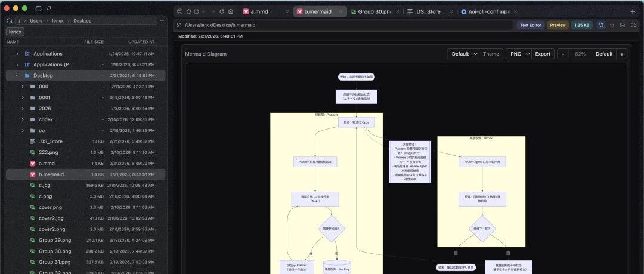Click the refresh icon in file browser
644x274 pixels.
click(x=9, y=20)
